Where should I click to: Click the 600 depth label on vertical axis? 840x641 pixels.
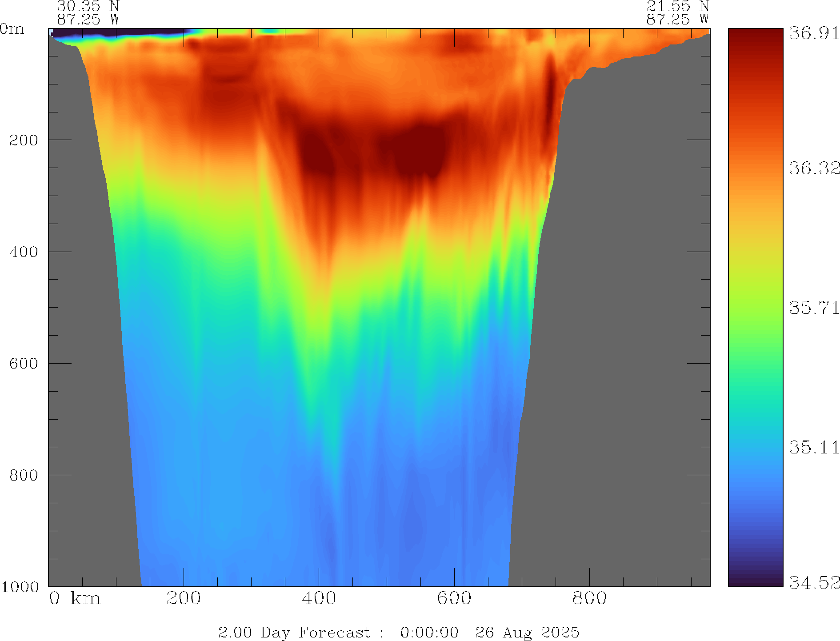24,364
